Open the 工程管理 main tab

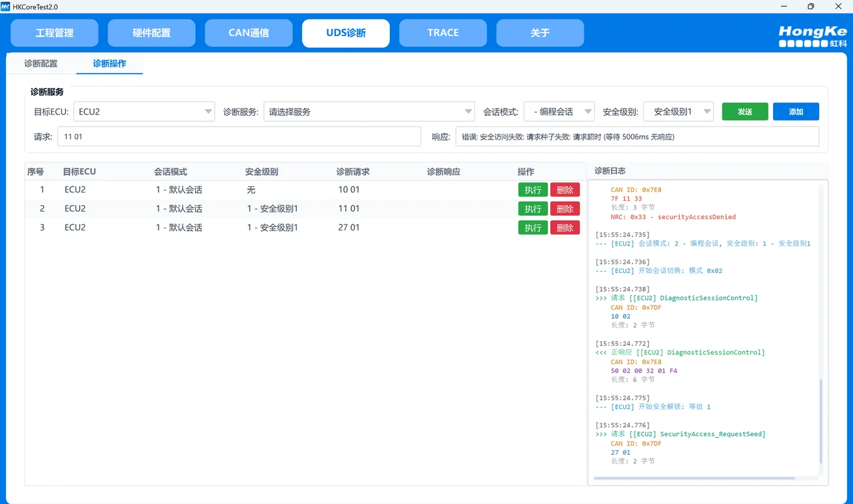point(55,33)
